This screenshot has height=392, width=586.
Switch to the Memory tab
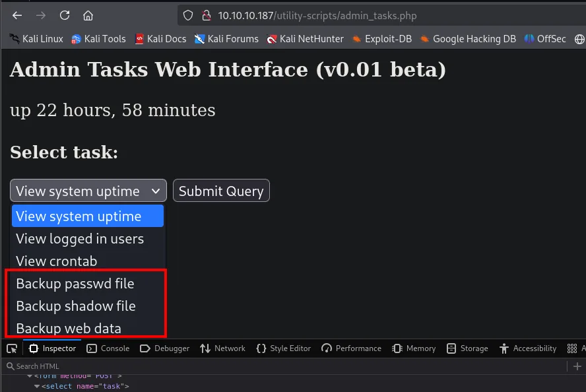coord(414,348)
